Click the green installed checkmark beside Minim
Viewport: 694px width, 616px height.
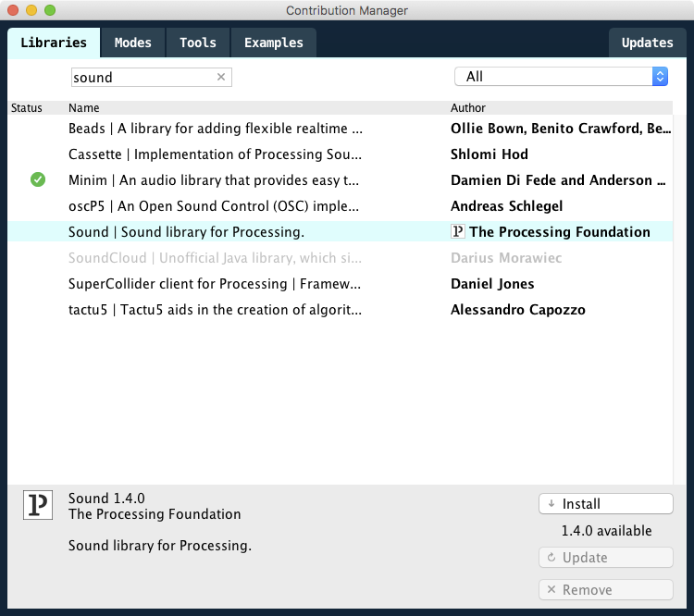[38, 180]
